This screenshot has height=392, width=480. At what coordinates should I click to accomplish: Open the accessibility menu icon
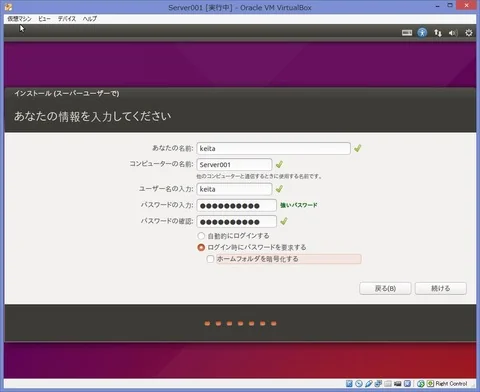[x=422, y=33]
